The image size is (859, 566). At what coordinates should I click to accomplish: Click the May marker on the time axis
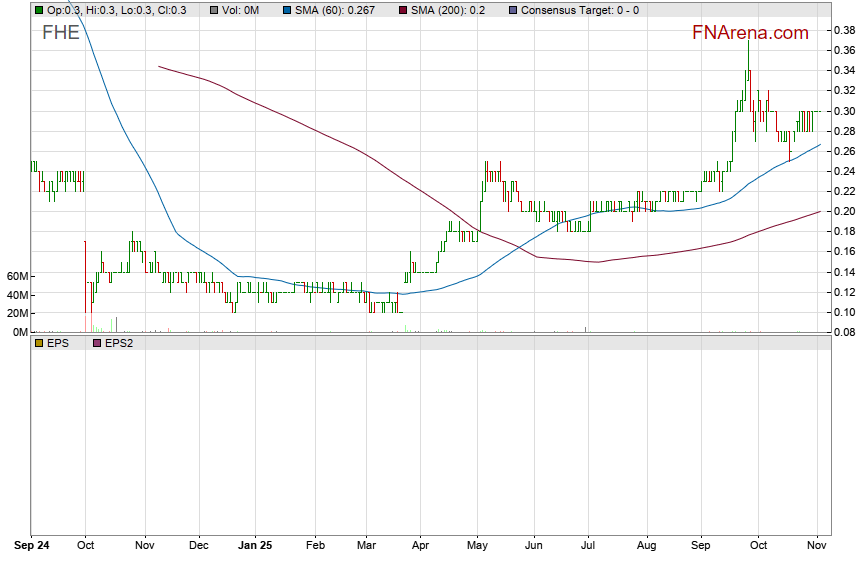[x=477, y=546]
